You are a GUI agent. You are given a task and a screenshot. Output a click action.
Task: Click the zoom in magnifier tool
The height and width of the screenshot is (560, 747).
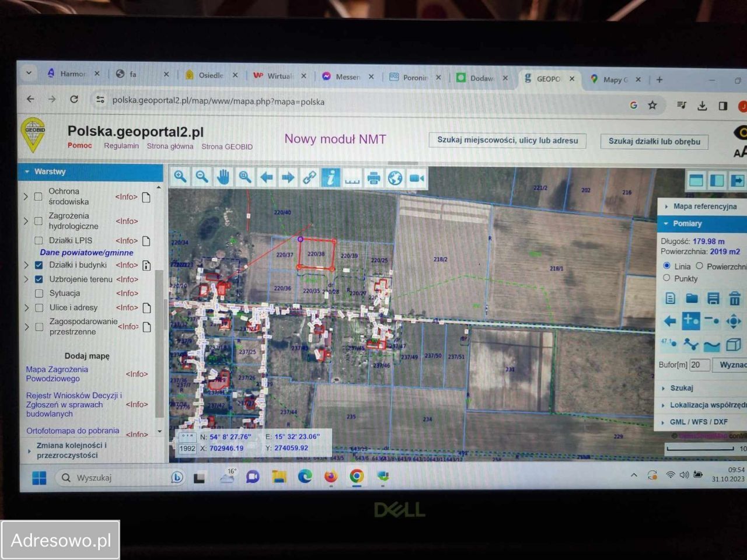(180, 177)
